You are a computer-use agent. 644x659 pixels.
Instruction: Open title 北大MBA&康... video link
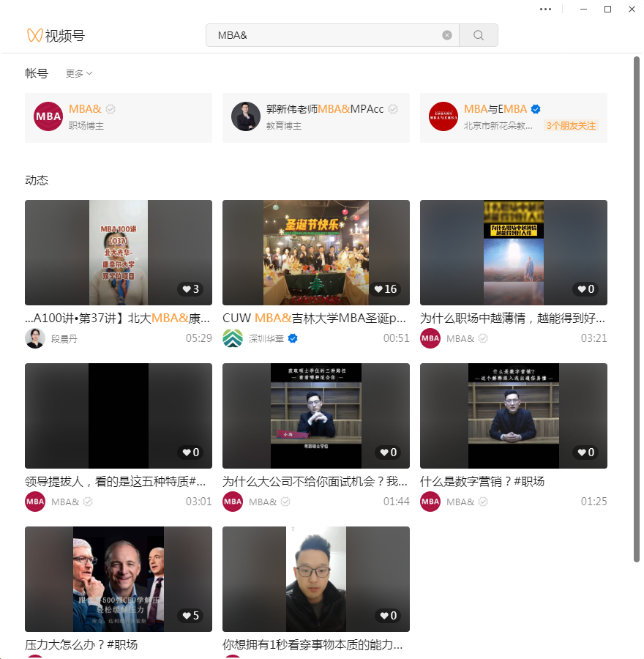coord(118,319)
